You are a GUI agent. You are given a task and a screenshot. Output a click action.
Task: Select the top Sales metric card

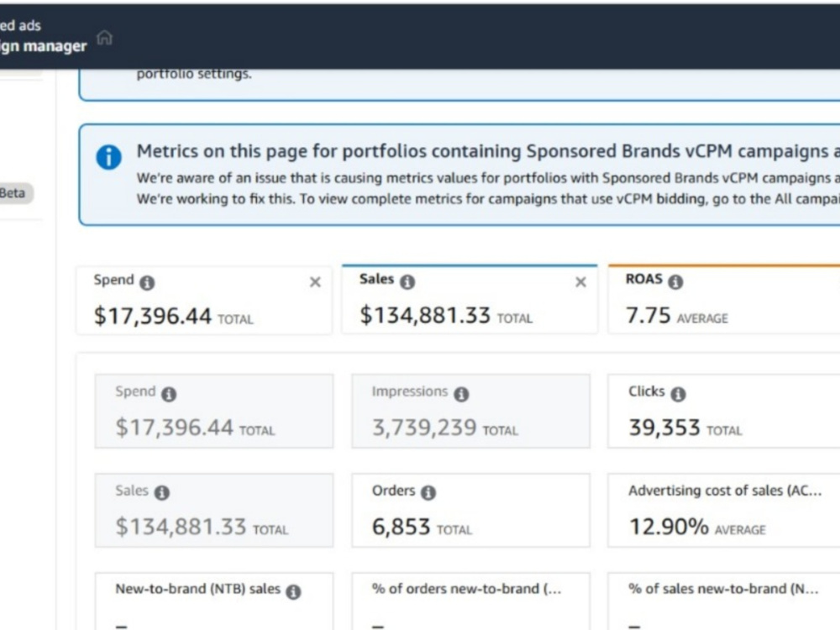[470, 300]
